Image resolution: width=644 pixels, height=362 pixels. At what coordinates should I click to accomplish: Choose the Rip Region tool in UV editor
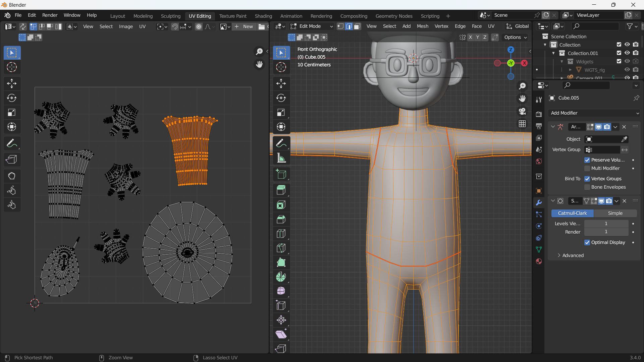pyautogui.click(x=12, y=160)
